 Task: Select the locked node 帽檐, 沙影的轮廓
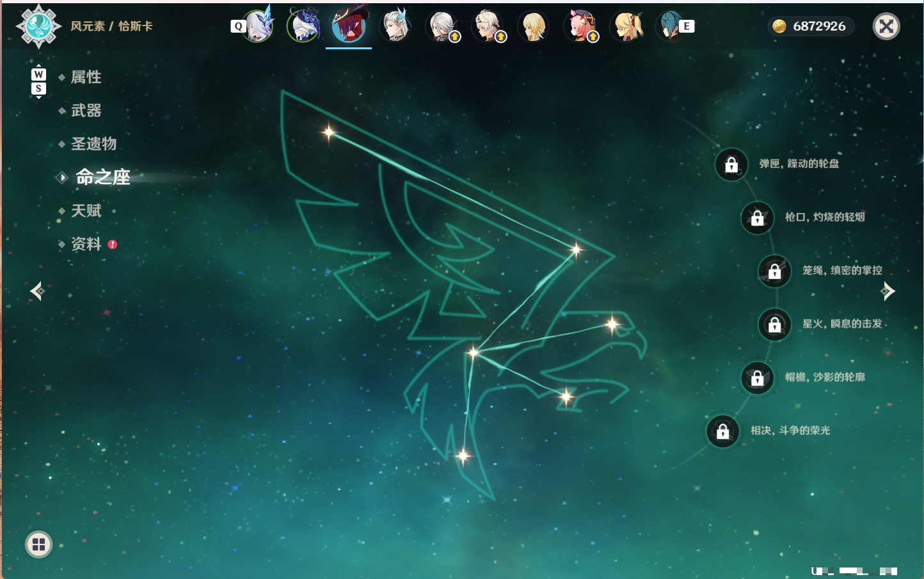pos(758,377)
